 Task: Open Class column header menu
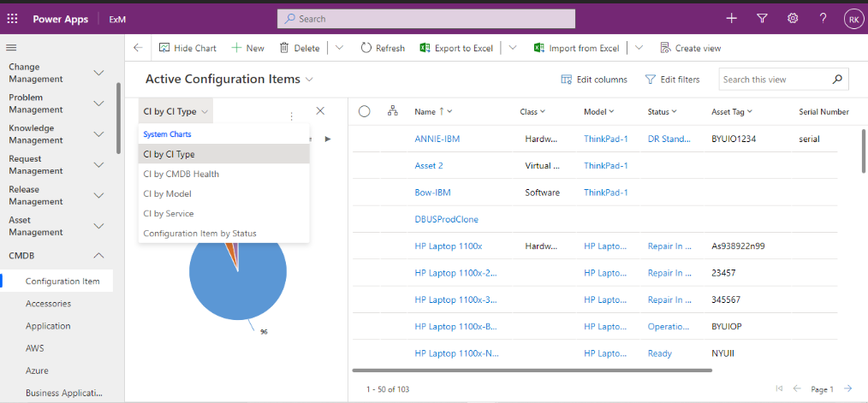[x=532, y=111]
